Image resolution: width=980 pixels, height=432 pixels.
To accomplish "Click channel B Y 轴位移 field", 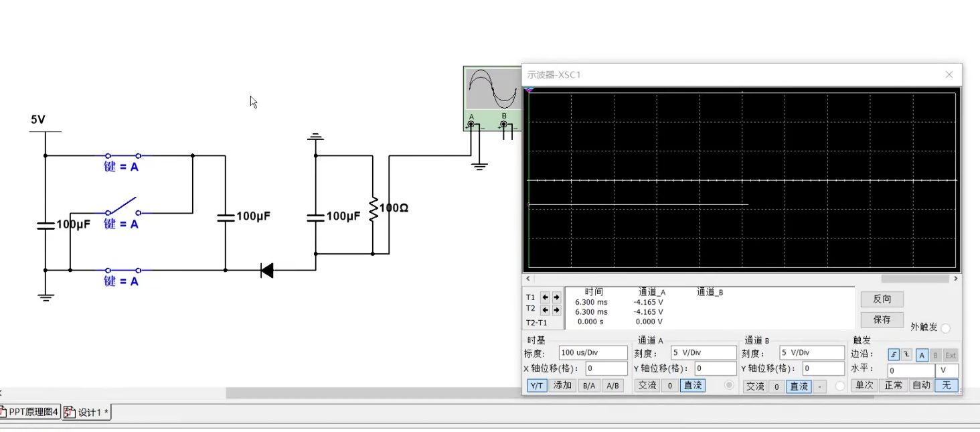I will (823, 368).
